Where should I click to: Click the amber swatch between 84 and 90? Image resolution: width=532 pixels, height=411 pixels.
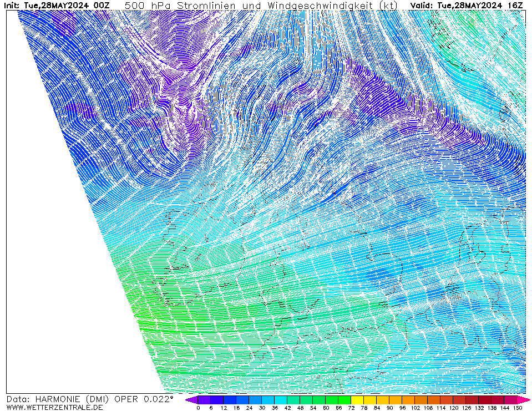pos(383,400)
